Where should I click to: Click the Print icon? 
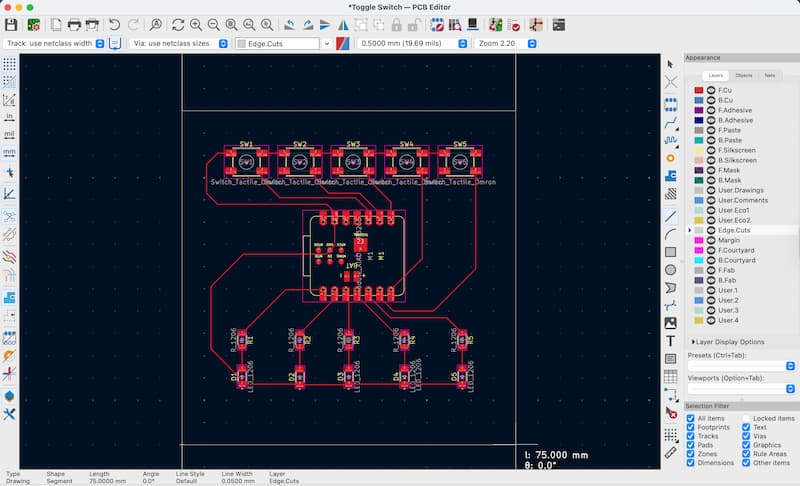coord(74,24)
